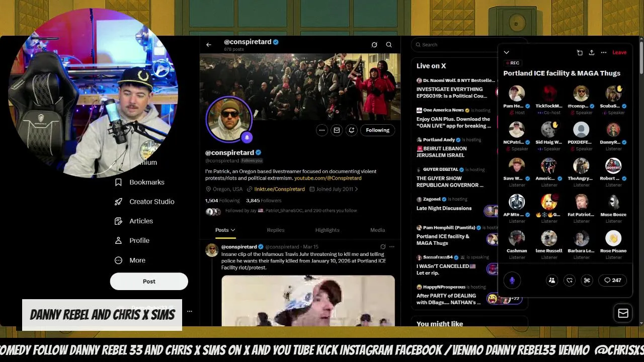Click the Space panel pop-out dock icon
The image size is (644, 362).
click(580, 52)
